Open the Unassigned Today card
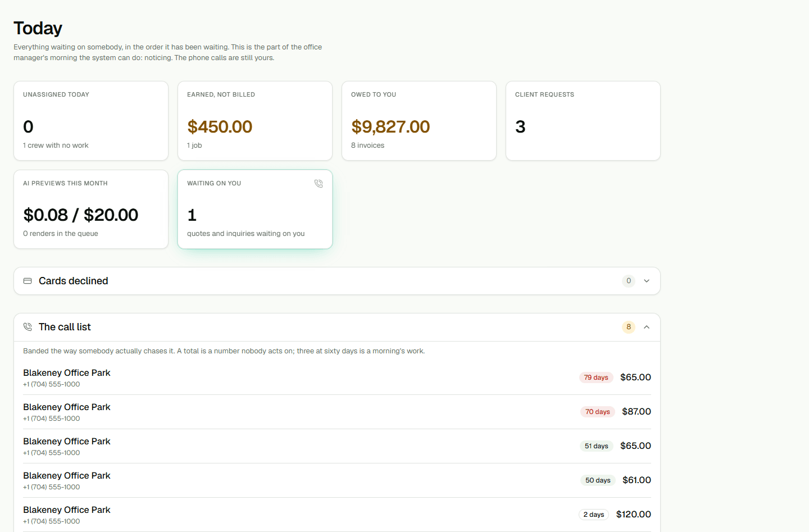This screenshot has height=532, width=809. [91, 121]
